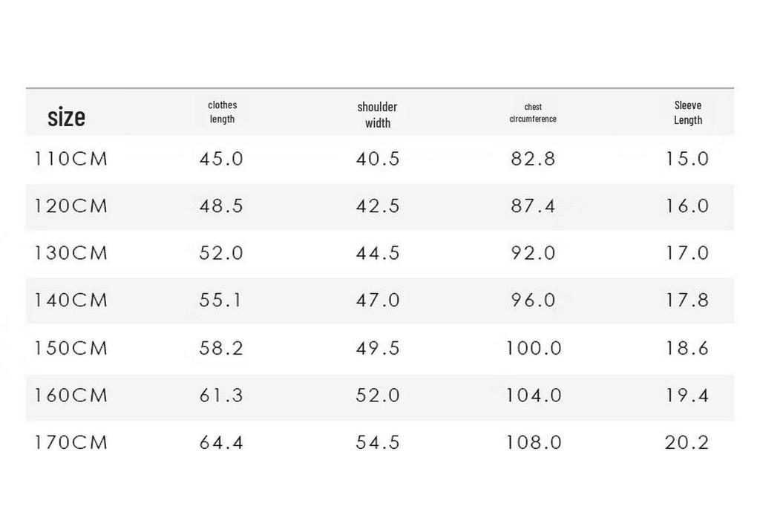Click the 'size' column header

(66, 117)
